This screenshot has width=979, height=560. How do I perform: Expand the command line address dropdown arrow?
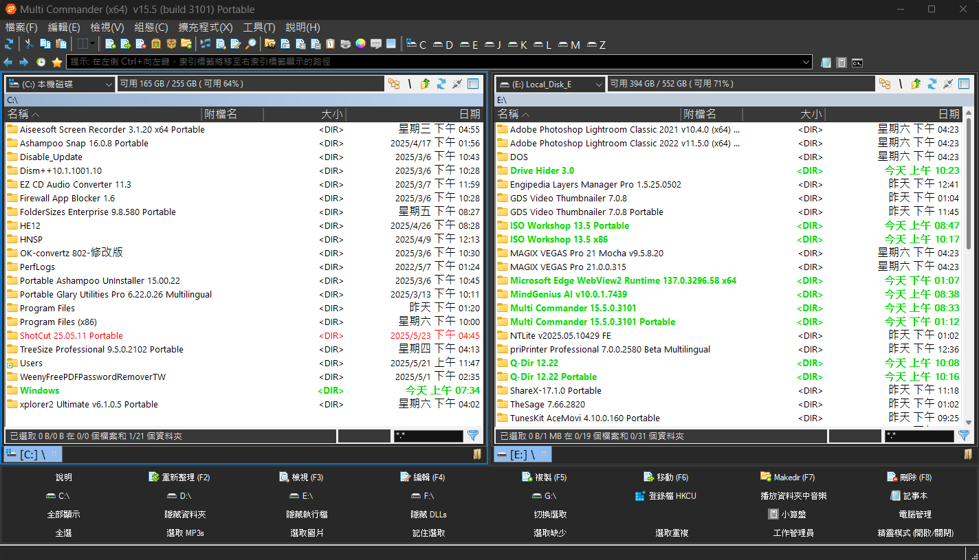pos(806,62)
